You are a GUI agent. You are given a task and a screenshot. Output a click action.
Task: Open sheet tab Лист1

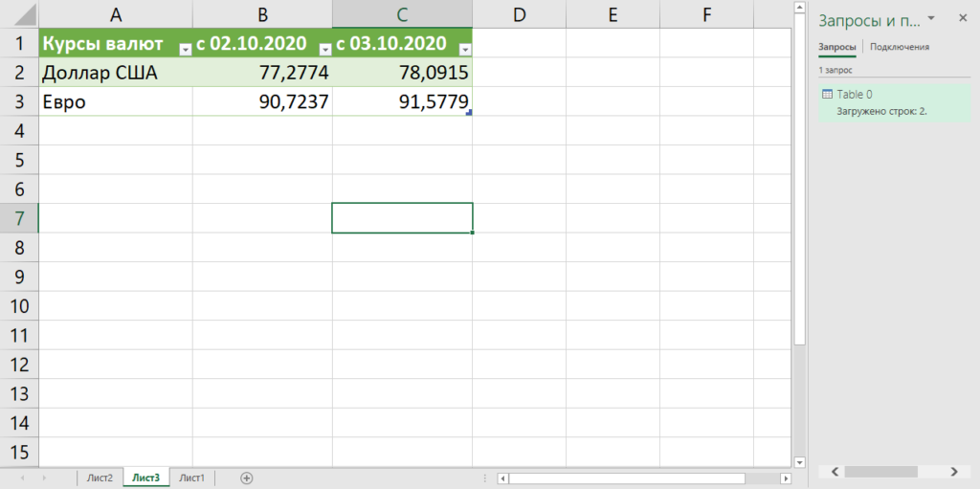point(191,478)
